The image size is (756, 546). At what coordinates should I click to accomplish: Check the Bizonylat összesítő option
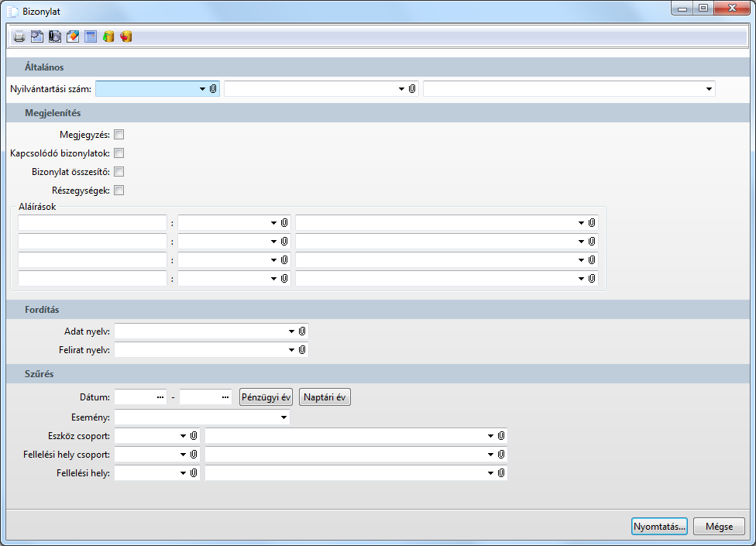click(x=119, y=172)
